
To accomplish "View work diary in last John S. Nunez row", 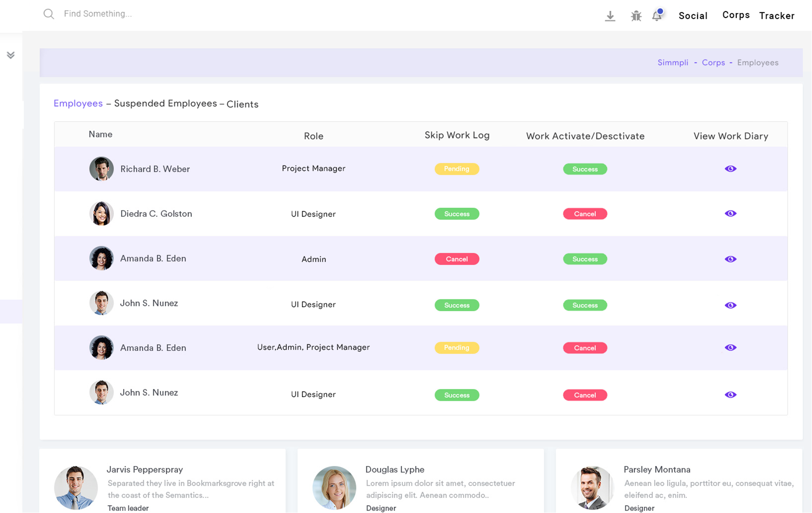I will point(730,395).
